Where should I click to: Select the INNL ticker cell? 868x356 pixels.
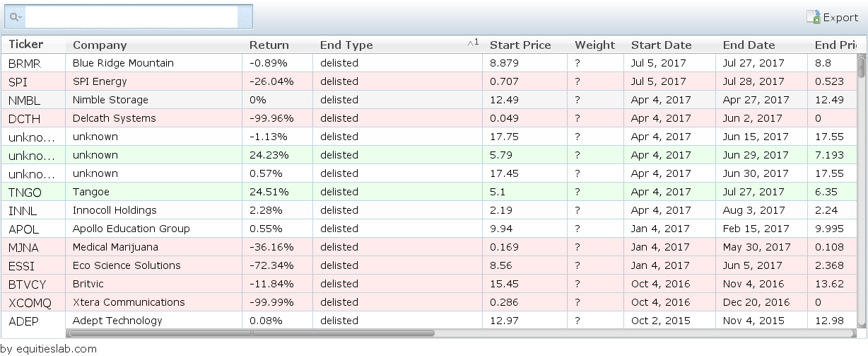tap(33, 210)
